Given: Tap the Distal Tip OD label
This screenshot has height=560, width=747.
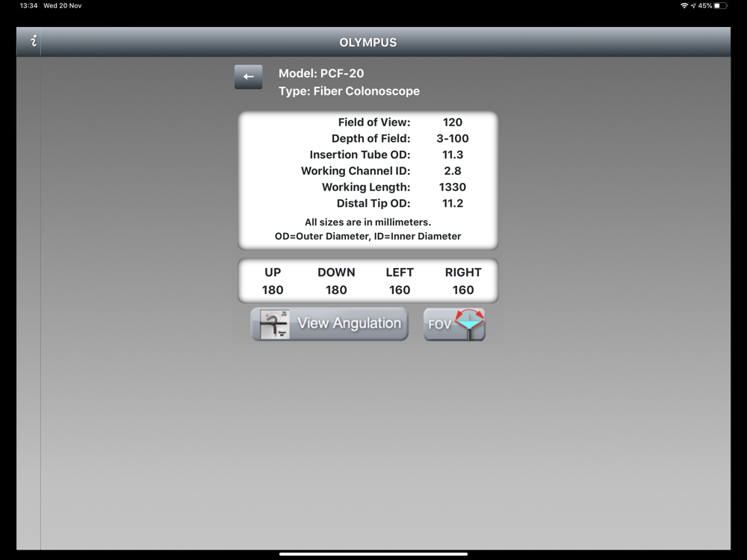Looking at the screenshot, I should pyautogui.click(x=373, y=203).
